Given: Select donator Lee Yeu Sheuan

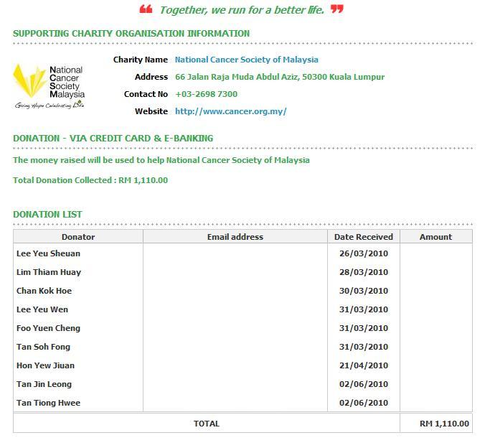Looking at the screenshot, I should 48,253.
